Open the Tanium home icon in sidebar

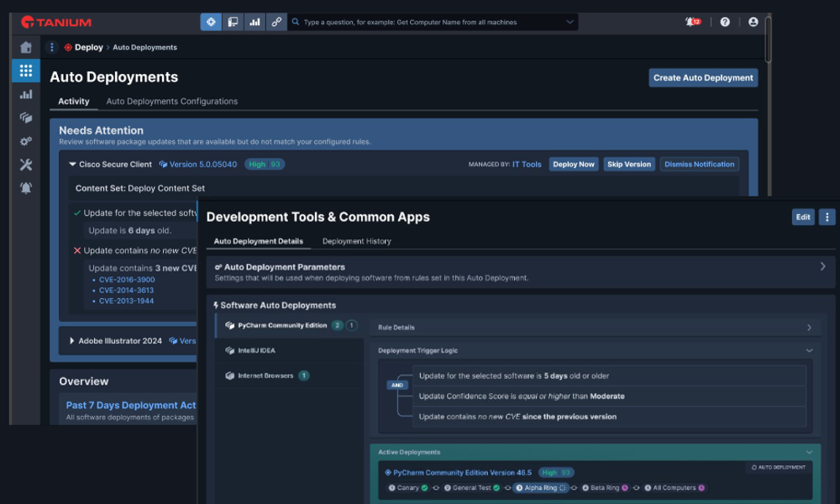26,47
